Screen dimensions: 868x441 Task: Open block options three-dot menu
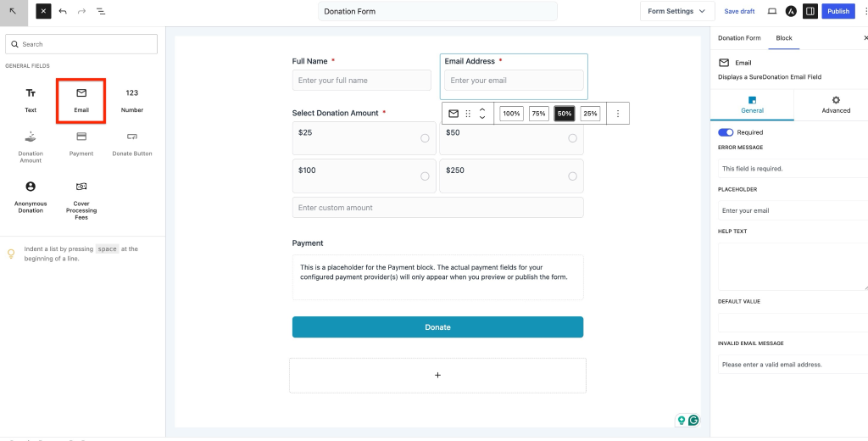click(x=618, y=114)
